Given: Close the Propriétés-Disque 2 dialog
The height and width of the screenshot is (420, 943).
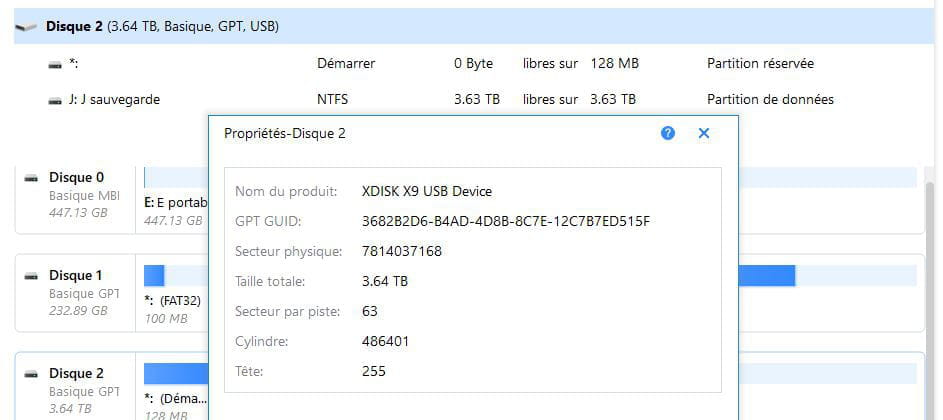Looking at the screenshot, I should [x=704, y=133].
